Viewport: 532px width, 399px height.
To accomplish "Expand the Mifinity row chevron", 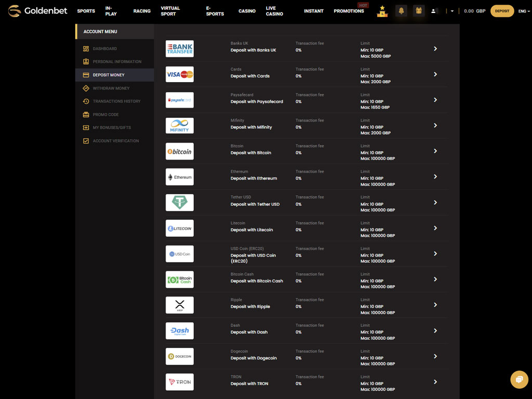I will 435,126.
